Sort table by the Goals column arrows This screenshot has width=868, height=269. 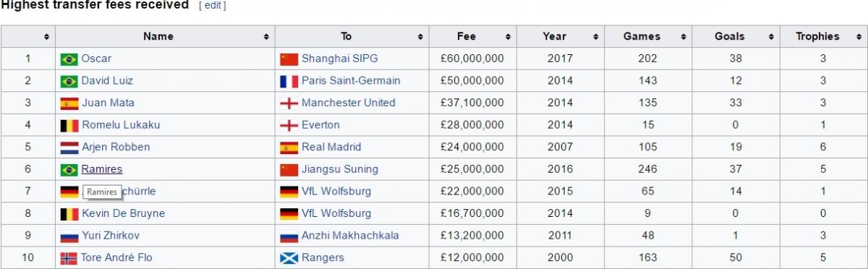coord(772,36)
